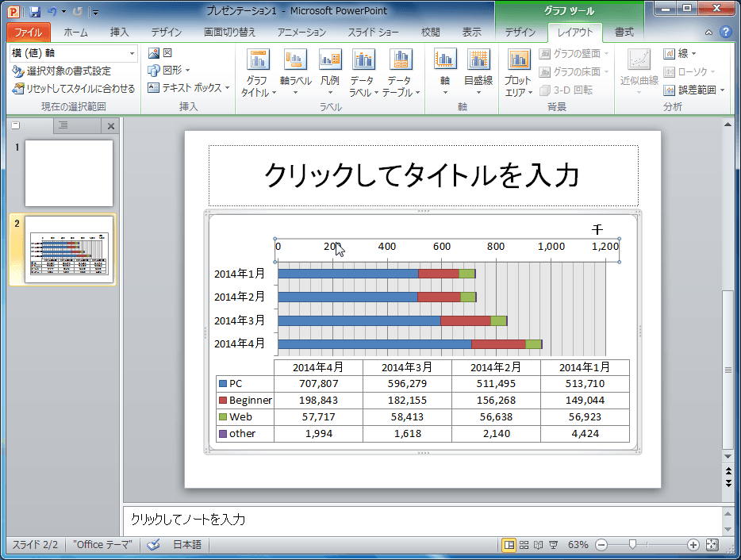Click the axis label 1,000
The image size is (741, 560).
[551, 246]
